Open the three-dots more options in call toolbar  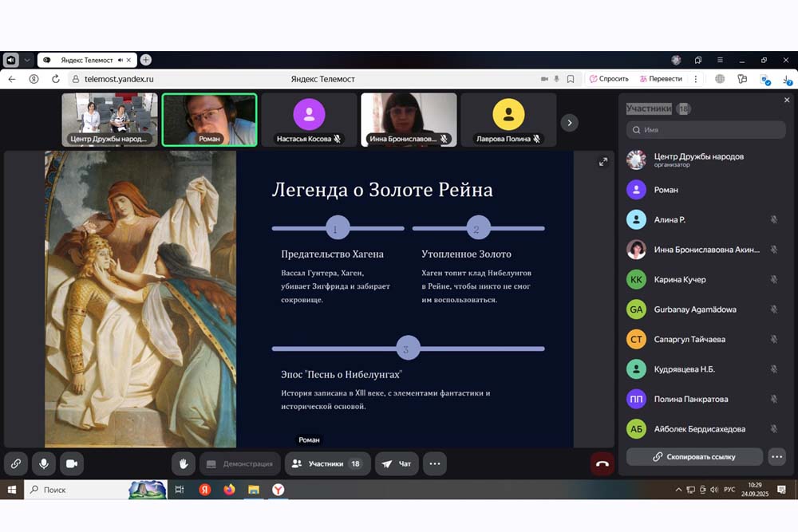tap(434, 463)
